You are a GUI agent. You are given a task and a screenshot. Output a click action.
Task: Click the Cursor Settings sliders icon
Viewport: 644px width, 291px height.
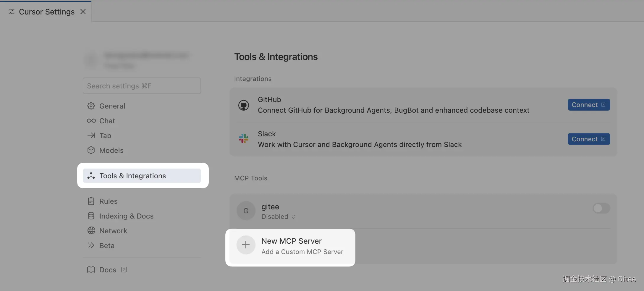click(12, 12)
